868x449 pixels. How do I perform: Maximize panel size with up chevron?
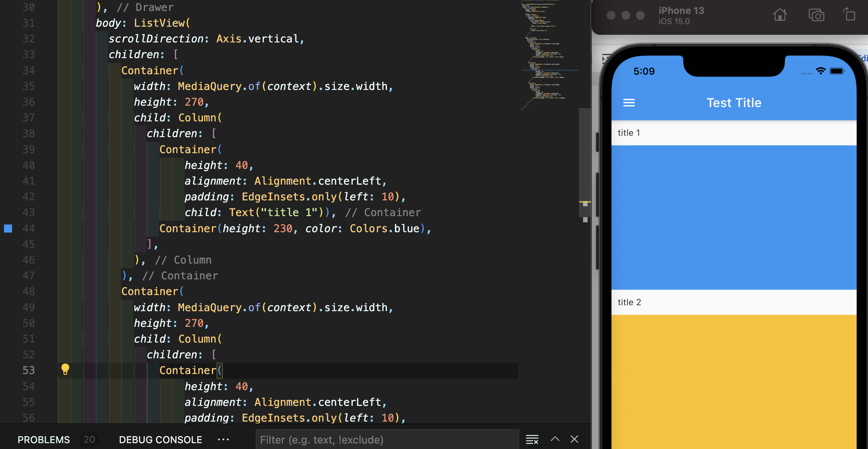pos(555,439)
